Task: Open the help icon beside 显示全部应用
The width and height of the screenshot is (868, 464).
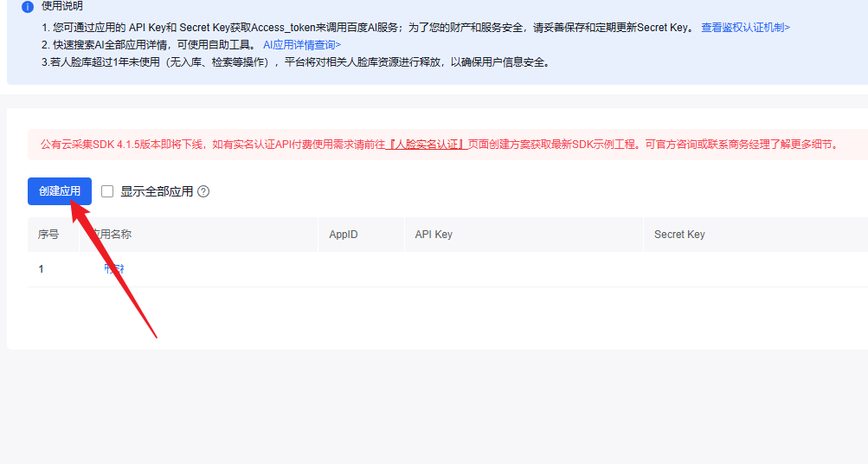Action: coord(203,191)
